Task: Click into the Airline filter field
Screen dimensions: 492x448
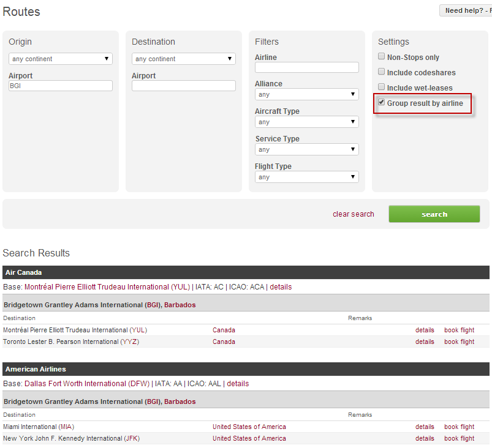Action: 307,67
